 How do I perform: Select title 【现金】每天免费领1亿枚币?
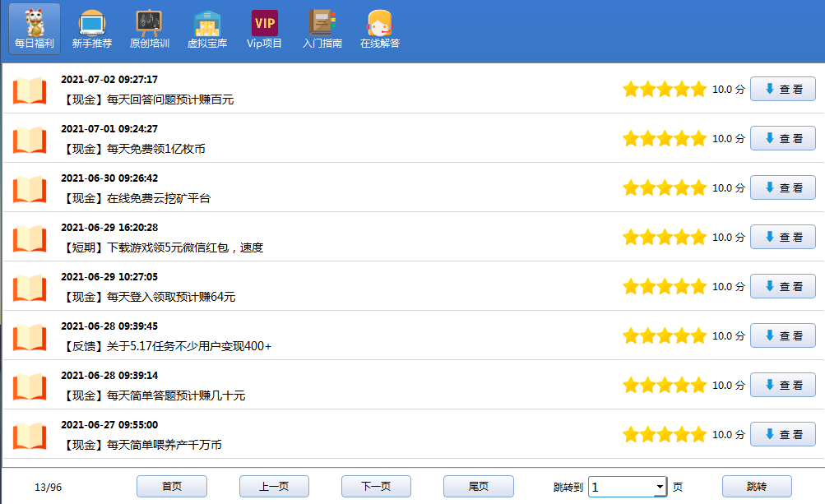pos(133,149)
